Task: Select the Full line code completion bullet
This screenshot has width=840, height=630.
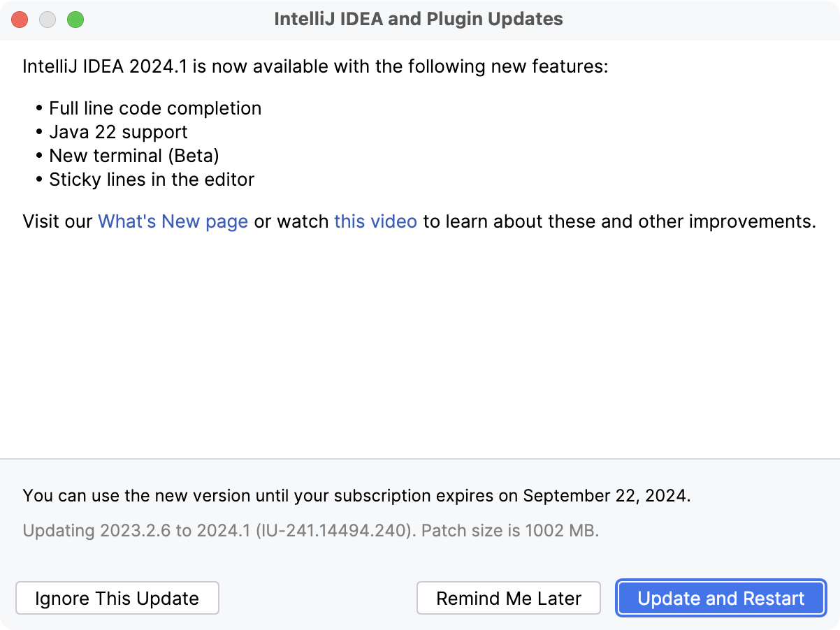Action: (x=155, y=108)
